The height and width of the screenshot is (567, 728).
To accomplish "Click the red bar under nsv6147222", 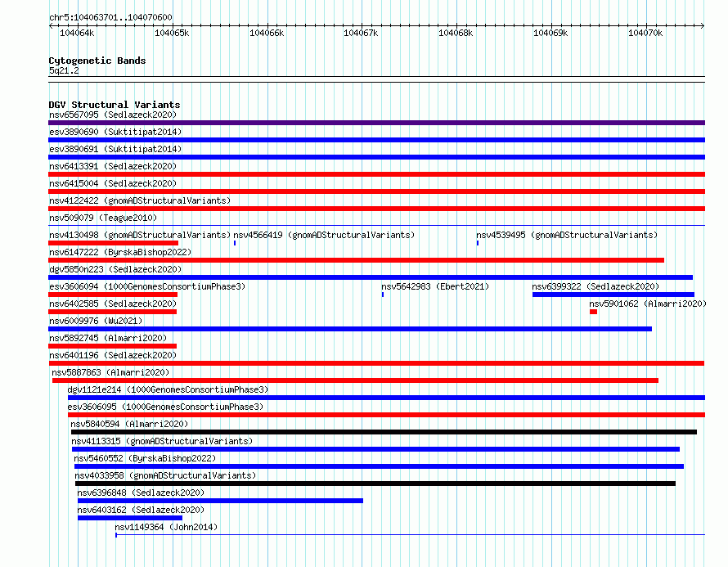I will click(356, 260).
